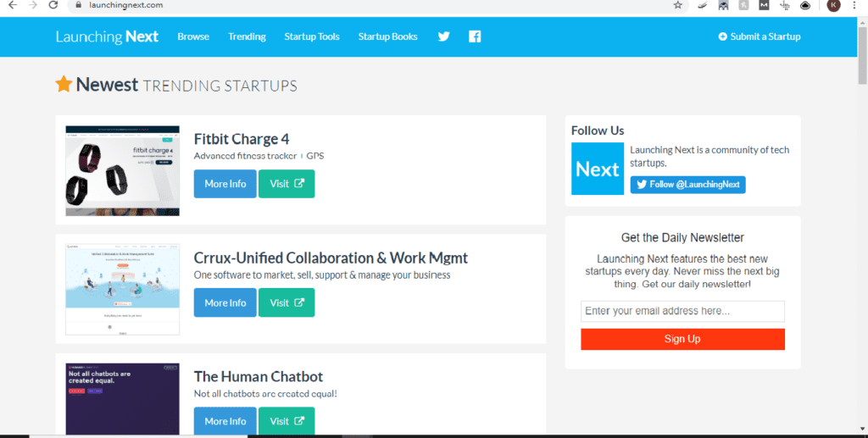The height and width of the screenshot is (438, 868).
Task: Open the Startup Tools nav item
Action: coord(312,36)
